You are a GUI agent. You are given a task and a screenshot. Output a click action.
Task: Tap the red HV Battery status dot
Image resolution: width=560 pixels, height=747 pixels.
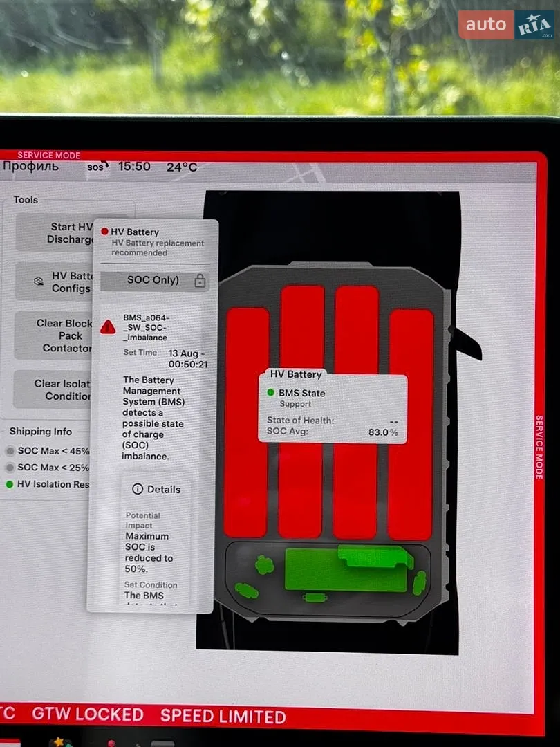coord(104,232)
